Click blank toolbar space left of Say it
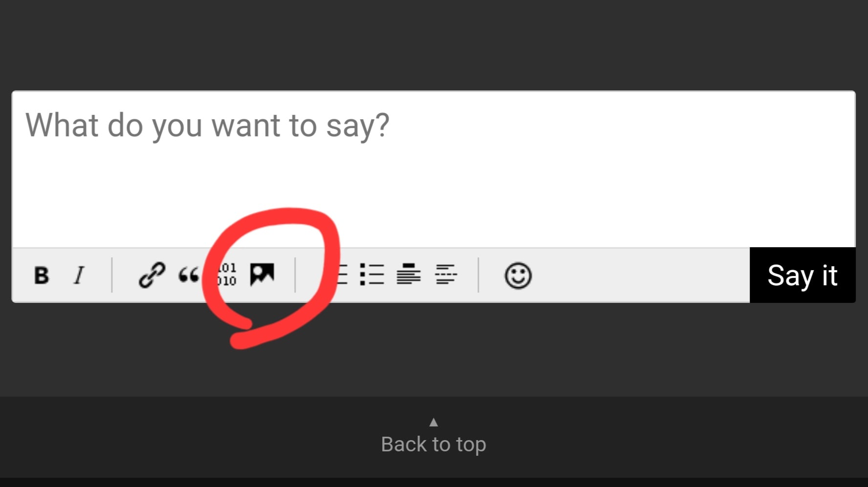This screenshot has height=487, width=868. point(635,275)
